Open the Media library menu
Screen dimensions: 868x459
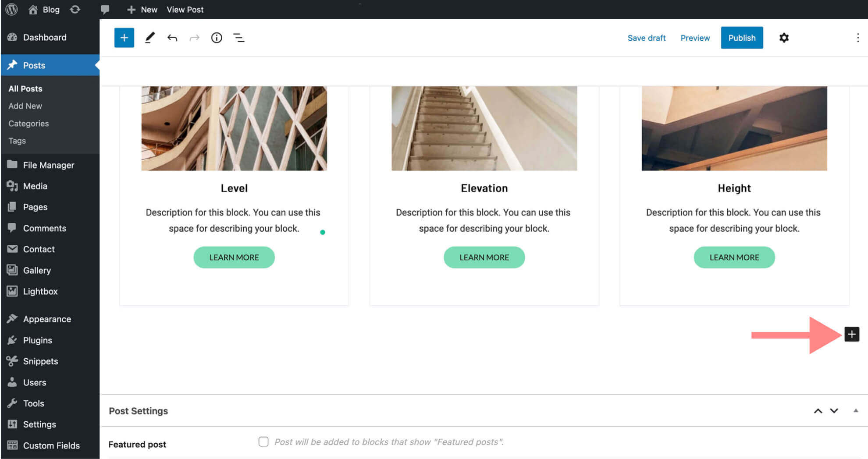50,186
